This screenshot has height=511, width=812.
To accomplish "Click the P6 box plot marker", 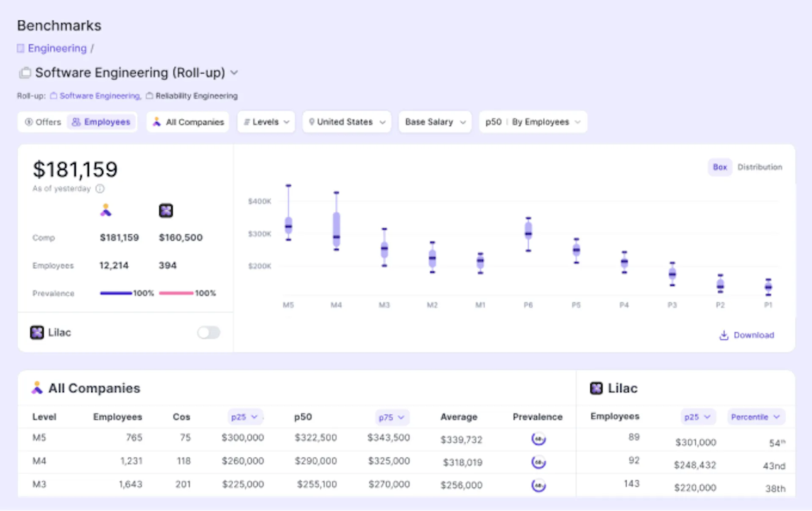I will coord(528,234).
